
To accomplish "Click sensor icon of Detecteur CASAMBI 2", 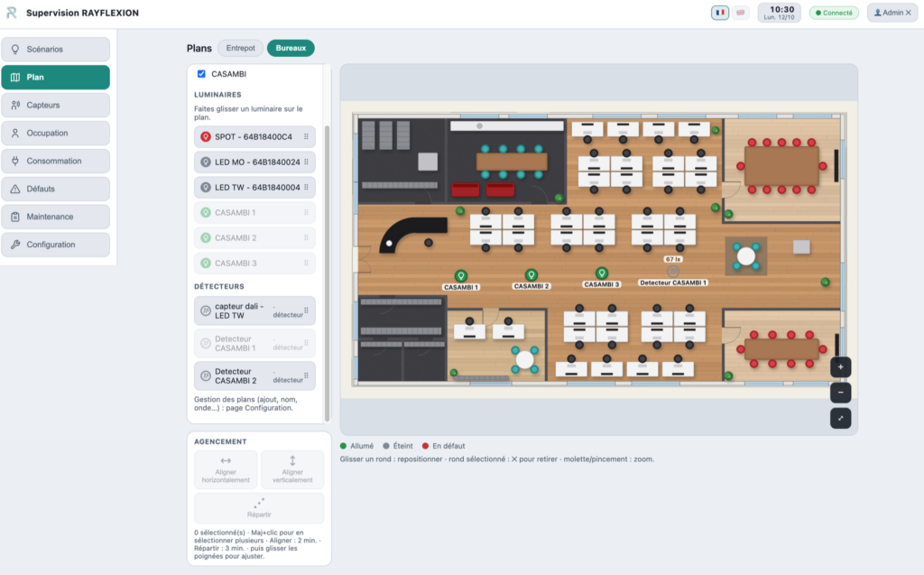I will [206, 376].
